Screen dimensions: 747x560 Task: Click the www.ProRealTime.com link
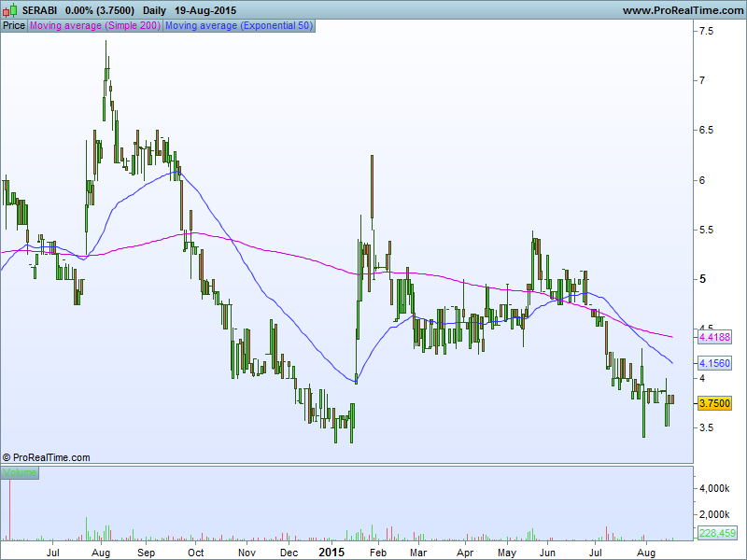(683, 10)
